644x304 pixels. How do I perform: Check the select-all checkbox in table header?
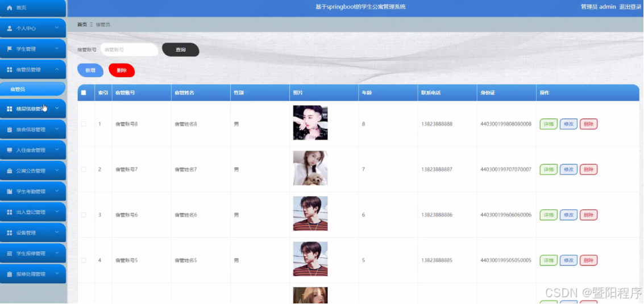tap(84, 93)
